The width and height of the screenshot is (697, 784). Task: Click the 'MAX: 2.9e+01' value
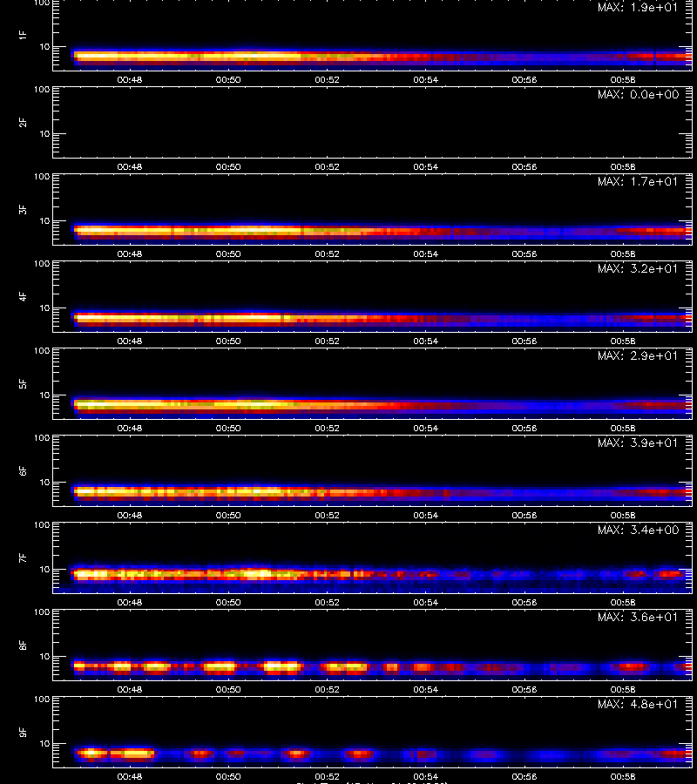point(638,355)
